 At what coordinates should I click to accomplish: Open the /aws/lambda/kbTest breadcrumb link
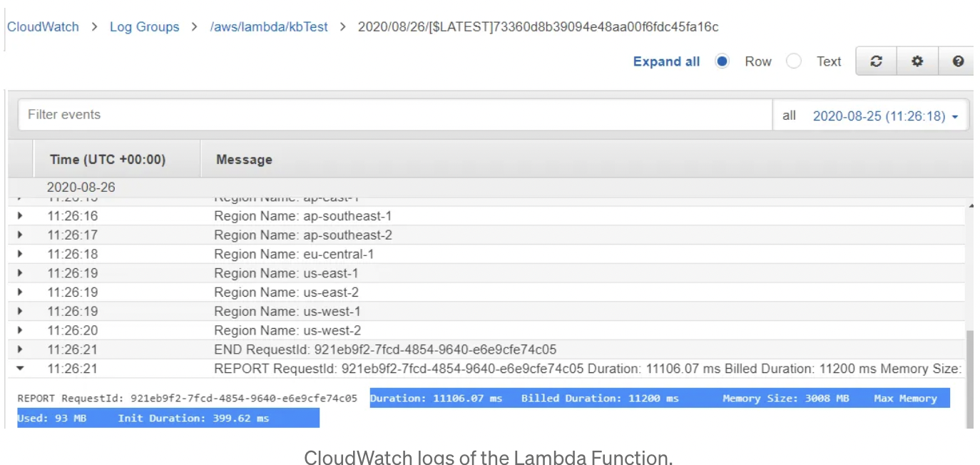coord(269,27)
